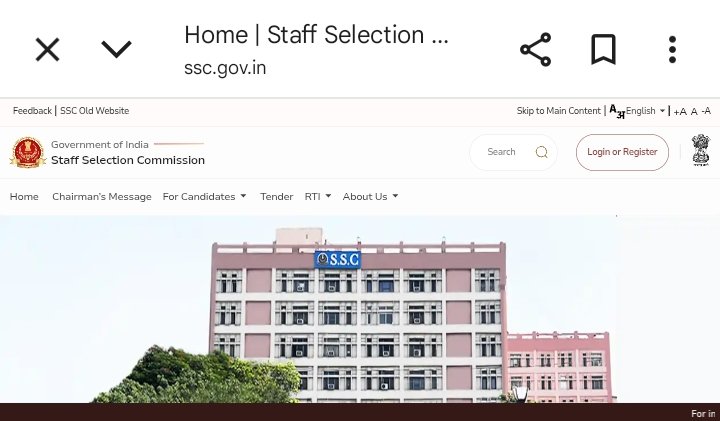Open the SSC Old Website link
Viewport: 720px width, 421px height.
[95, 111]
